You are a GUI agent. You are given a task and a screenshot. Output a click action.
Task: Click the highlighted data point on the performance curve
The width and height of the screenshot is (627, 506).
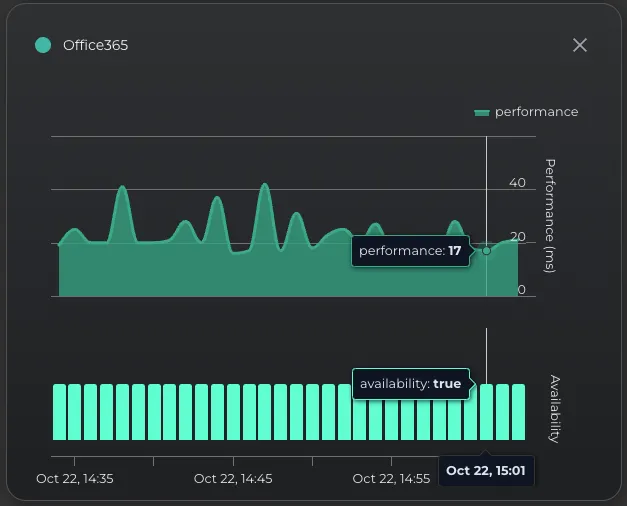(486, 251)
